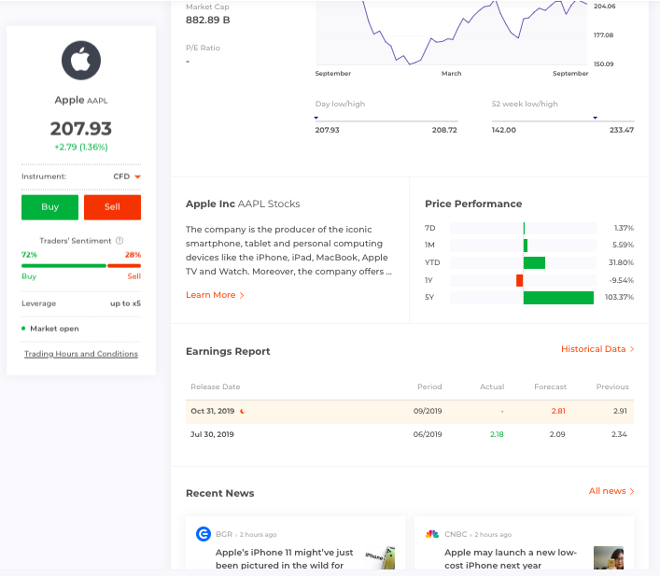
Task: Click the 28% sell sentiment value
Action: (133, 255)
